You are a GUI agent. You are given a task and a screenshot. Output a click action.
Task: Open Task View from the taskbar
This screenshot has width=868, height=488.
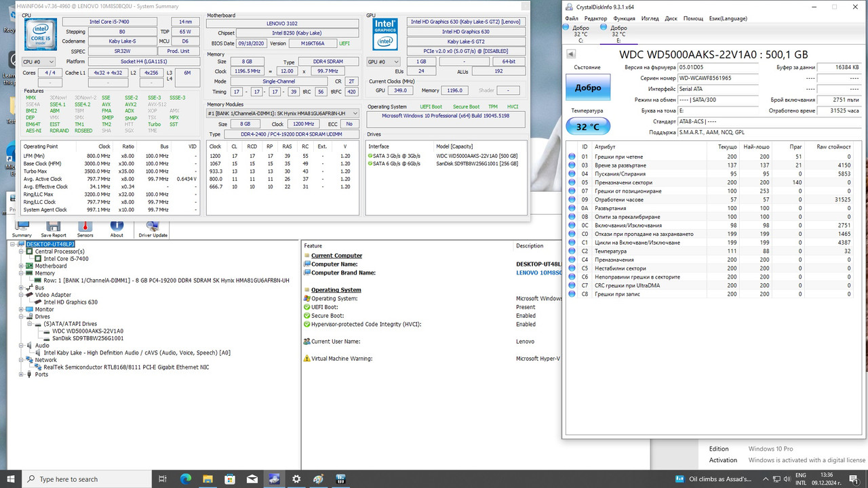tap(163, 479)
